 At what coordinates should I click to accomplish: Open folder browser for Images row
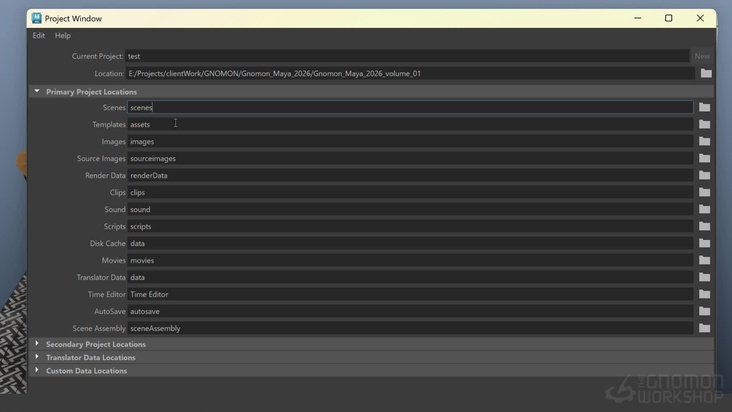[x=704, y=141]
